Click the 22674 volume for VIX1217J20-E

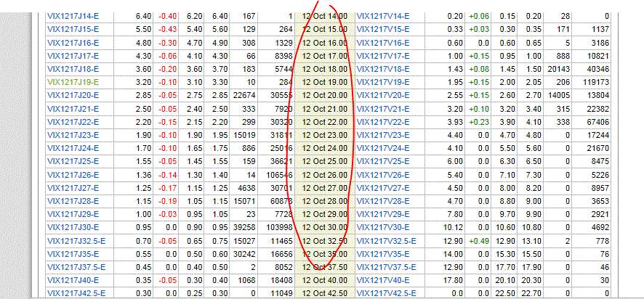click(244, 96)
